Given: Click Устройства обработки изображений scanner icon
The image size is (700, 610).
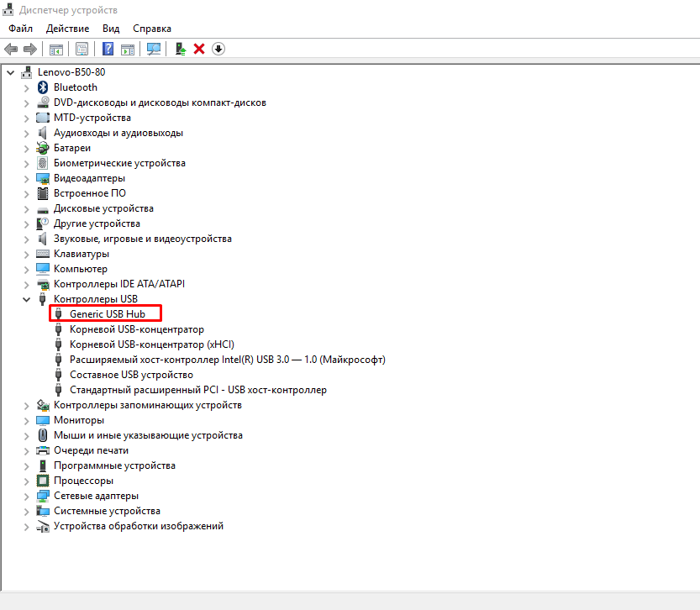Looking at the screenshot, I should (43, 527).
